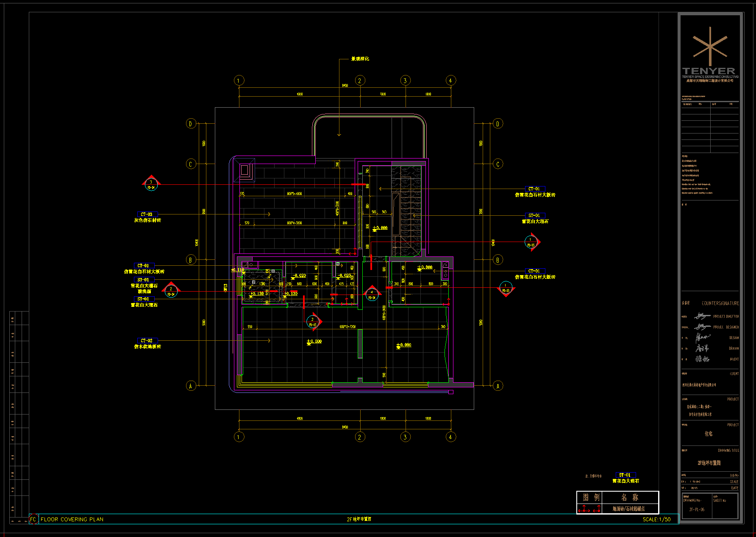Select the DATE label in the title block
The width and height of the screenshot is (756, 537).
[735, 488]
